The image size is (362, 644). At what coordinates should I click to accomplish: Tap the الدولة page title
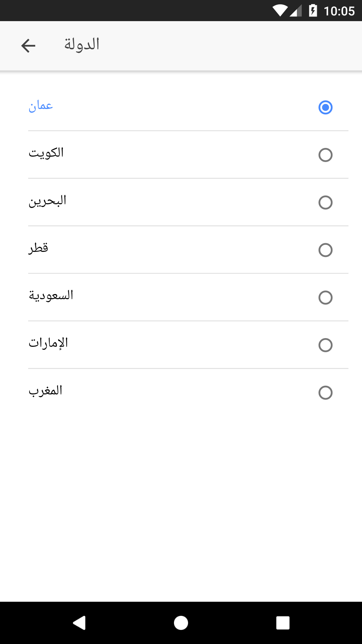pyautogui.click(x=82, y=45)
